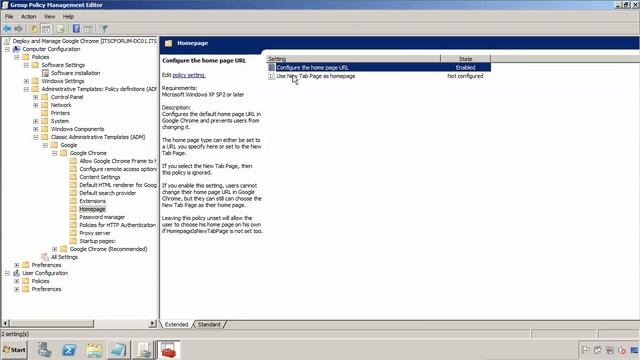Open the Action menu

(x=29, y=17)
